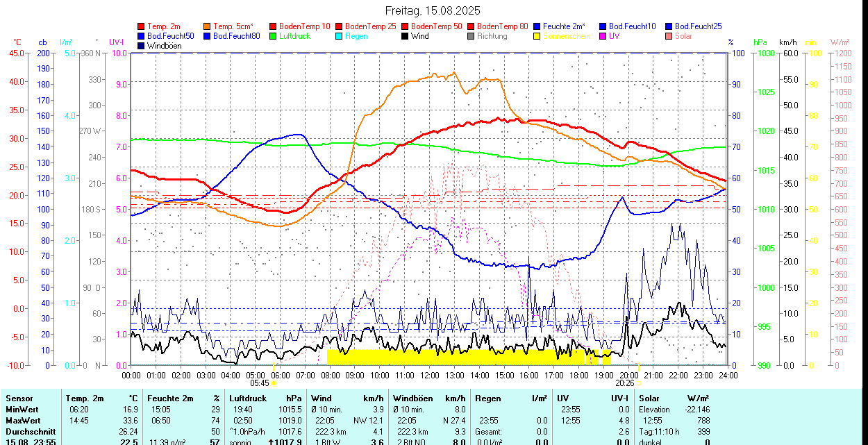Screen dimensions: 868x445
Task: Click current pressure value 1017.9
Action: (x=287, y=442)
